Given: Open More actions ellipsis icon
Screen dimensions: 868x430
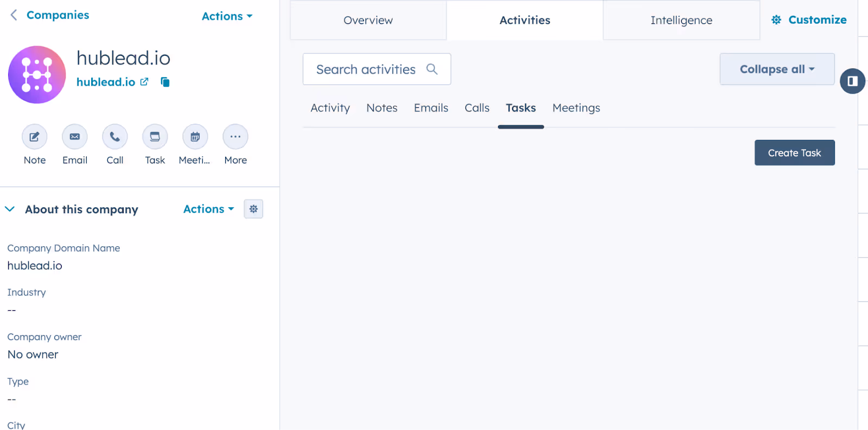Looking at the screenshot, I should click(235, 137).
